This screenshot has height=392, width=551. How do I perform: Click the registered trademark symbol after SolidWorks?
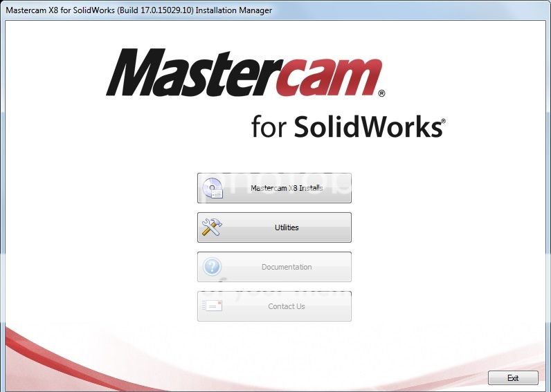coord(443,120)
